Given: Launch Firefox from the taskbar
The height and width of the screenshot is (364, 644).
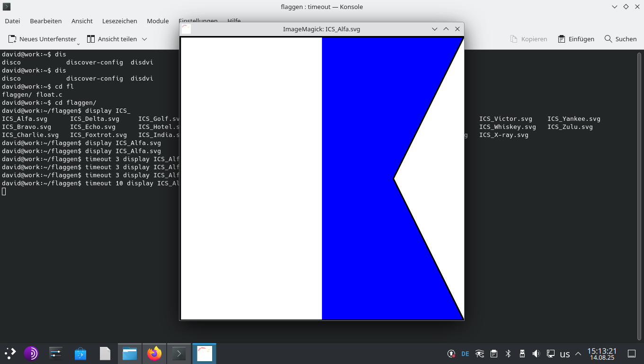Looking at the screenshot, I should 154,353.
